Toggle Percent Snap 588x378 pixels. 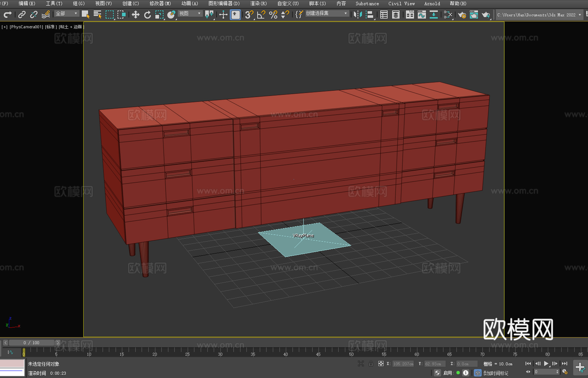[x=273, y=14]
